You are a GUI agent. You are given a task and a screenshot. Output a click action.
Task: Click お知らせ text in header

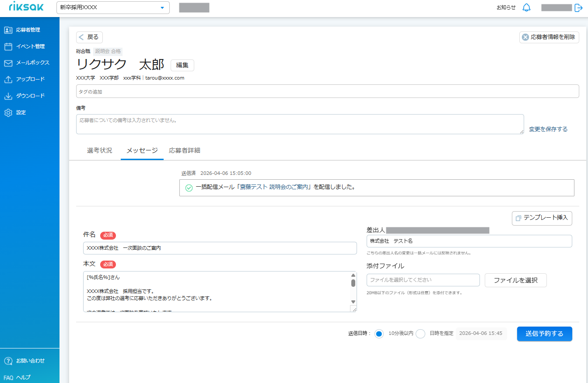coord(506,7)
